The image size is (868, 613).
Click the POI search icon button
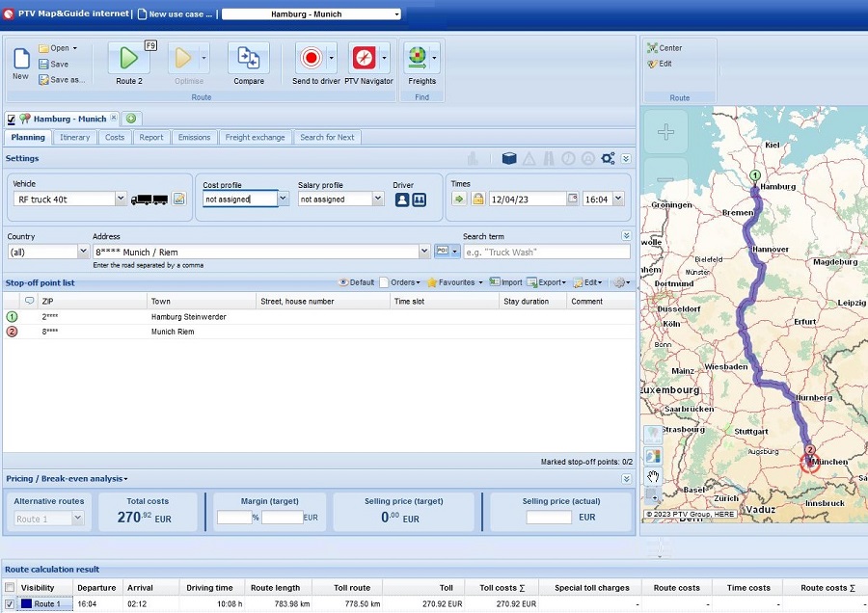tap(443, 252)
